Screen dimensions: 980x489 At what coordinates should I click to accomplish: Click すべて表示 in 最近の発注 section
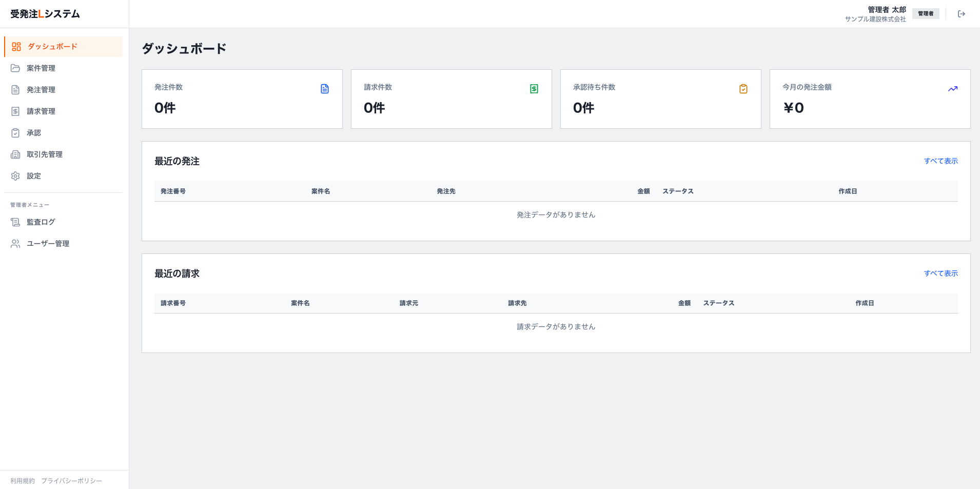[x=940, y=161]
